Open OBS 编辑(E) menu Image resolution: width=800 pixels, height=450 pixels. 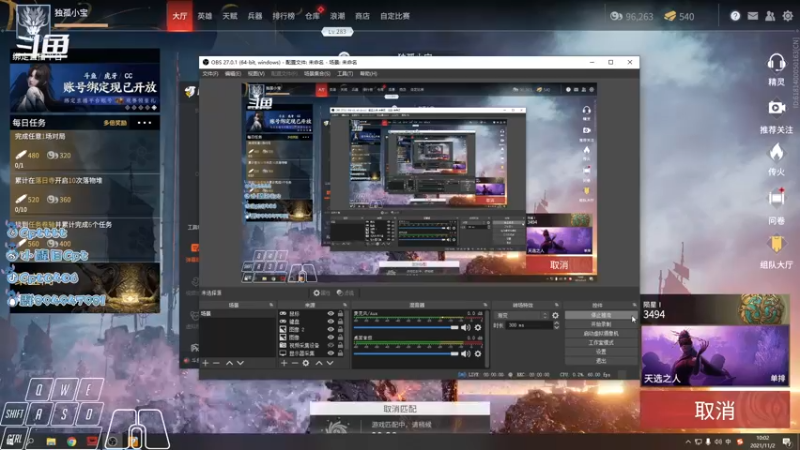pos(233,74)
